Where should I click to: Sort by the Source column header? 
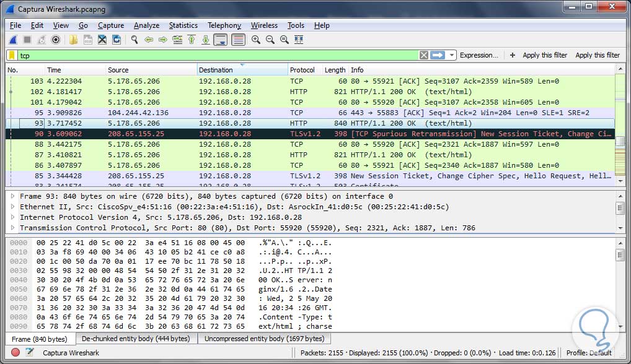click(x=151, y=70)
